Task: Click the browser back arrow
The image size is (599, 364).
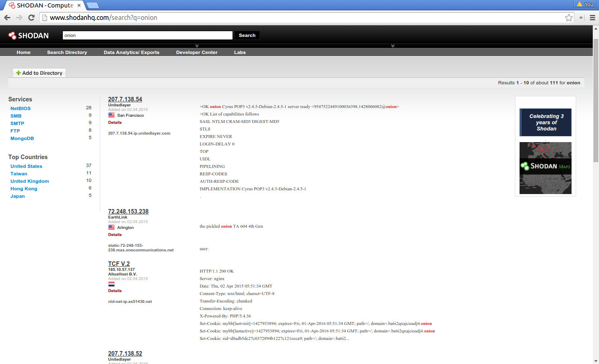Action: [x=7, y=17]
